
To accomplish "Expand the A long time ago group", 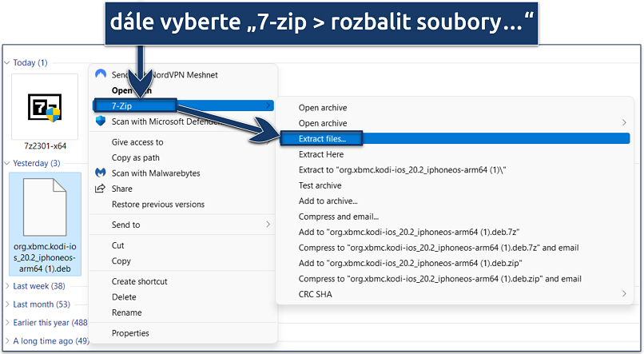I will click(7, 341).
